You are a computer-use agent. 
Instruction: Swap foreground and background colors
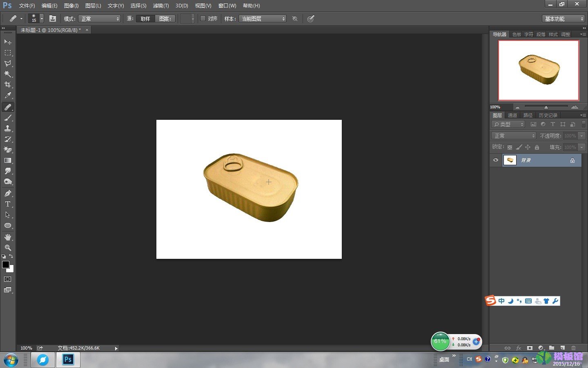click(11, 256)
